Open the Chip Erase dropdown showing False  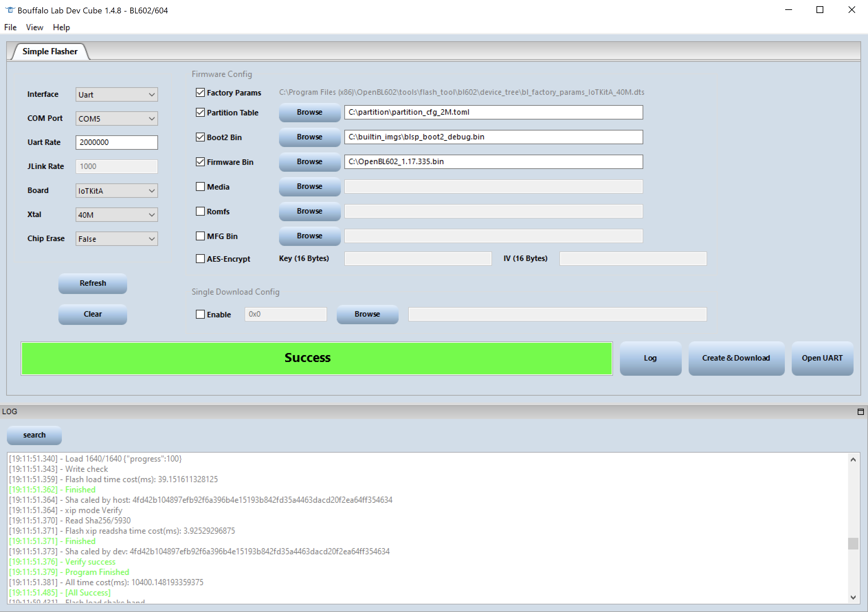(x=116, y=239)
